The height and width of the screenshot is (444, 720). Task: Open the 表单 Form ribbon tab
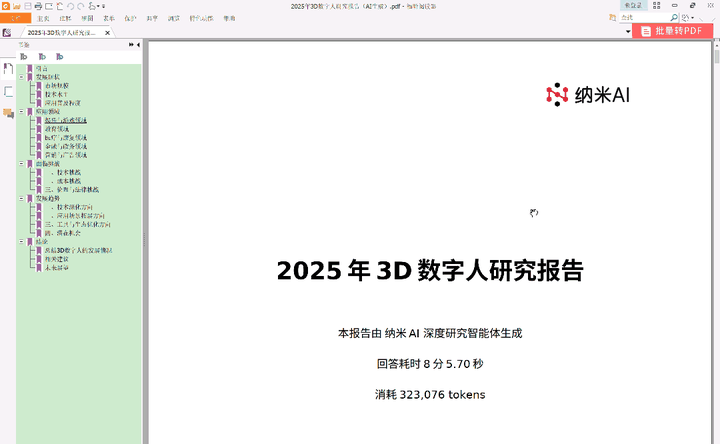point(109,18)
